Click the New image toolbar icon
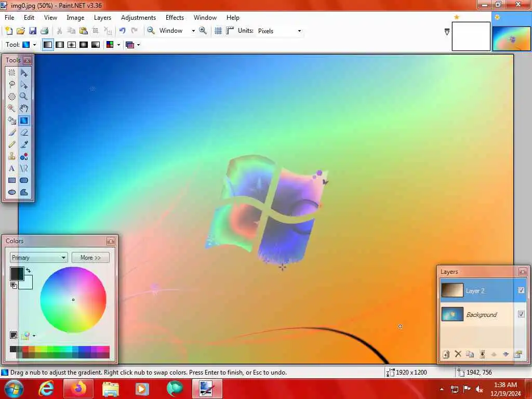 pos(9,31)
